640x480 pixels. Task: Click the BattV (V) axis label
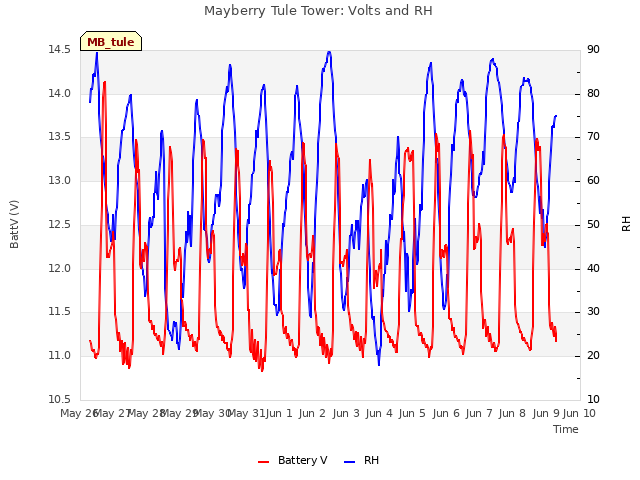coord(14,224)
